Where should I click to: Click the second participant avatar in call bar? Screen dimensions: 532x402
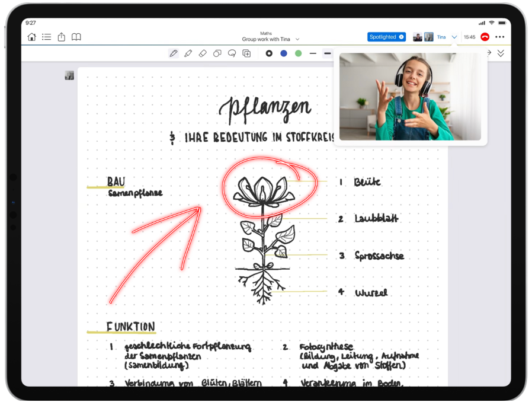coord(429,37)
